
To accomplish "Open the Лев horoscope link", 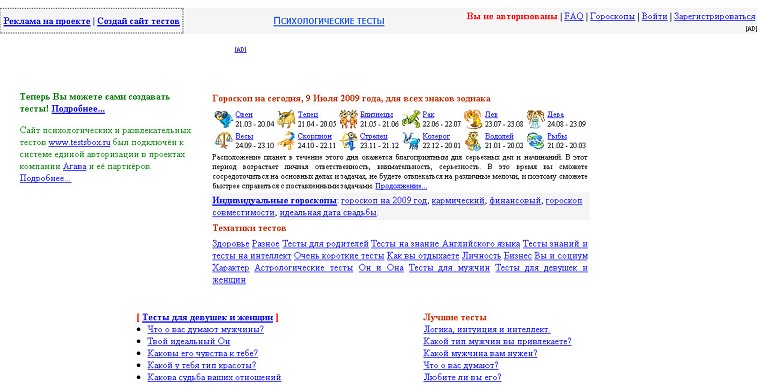I will [x=491, y=114].
